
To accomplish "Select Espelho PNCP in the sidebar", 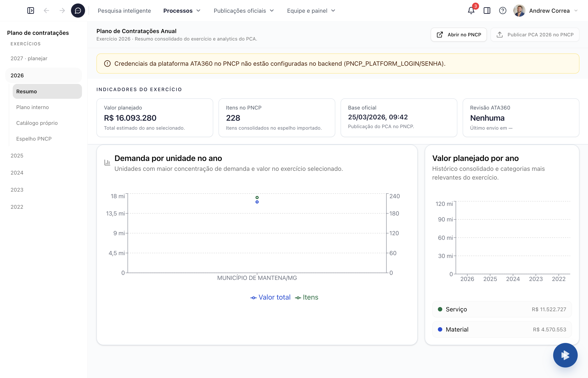I will click(34, 139).
